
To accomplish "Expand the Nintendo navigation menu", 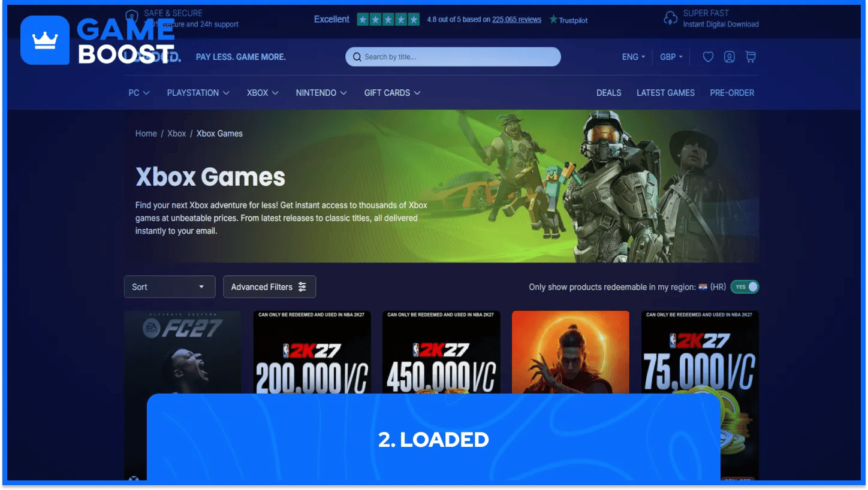I will pyautogui.click(x=321, y=93).
